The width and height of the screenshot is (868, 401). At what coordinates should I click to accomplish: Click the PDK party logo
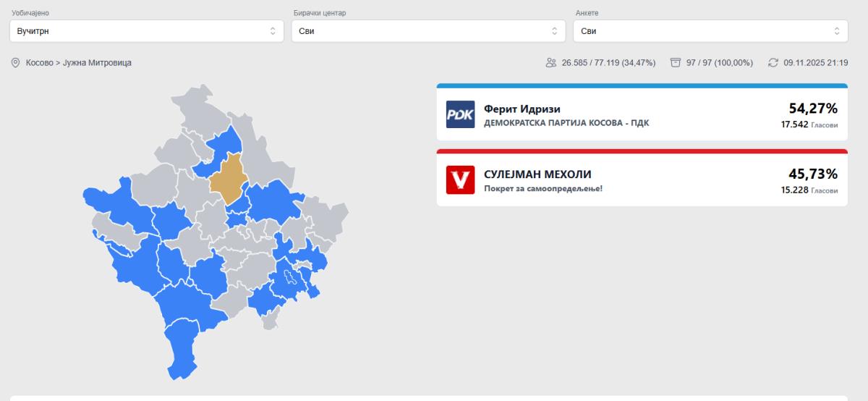460,114
